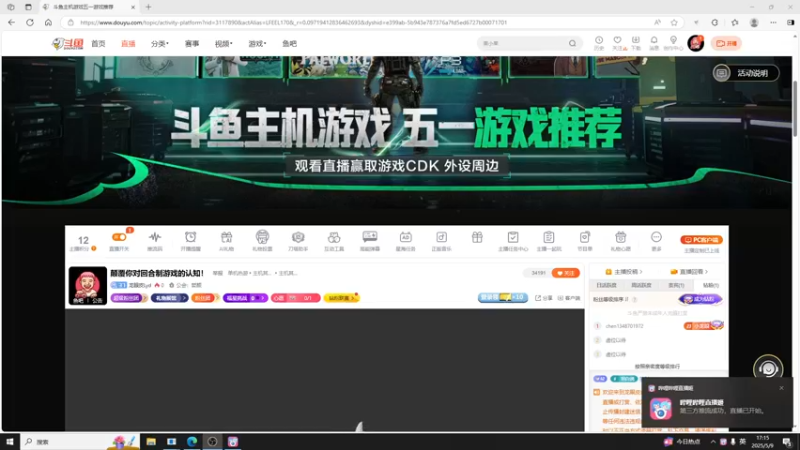800x450 pixels.
Task: Click the 客户端 link beside share
Action: point(569,298)
